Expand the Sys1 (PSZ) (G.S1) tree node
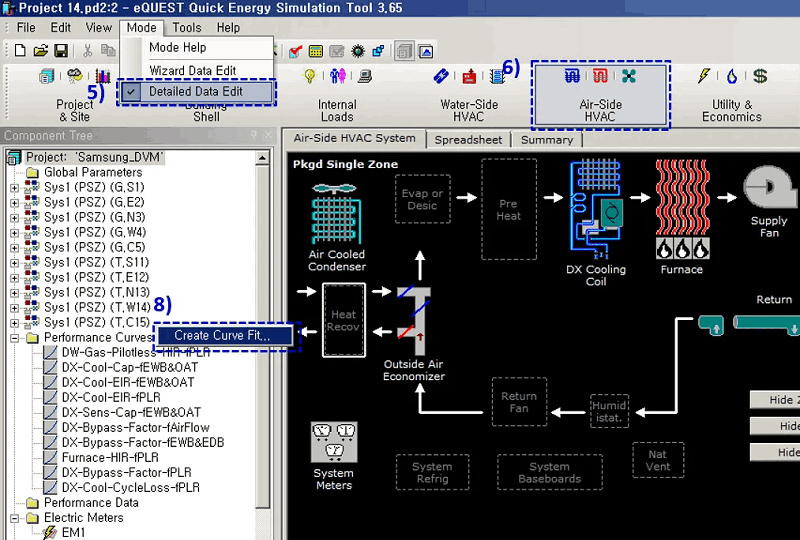 [x=14, y=188]
